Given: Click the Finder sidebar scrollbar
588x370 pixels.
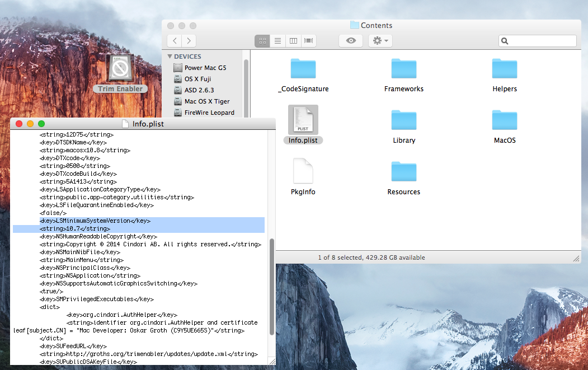Looking at the screenshot, I should coord(246,88).
